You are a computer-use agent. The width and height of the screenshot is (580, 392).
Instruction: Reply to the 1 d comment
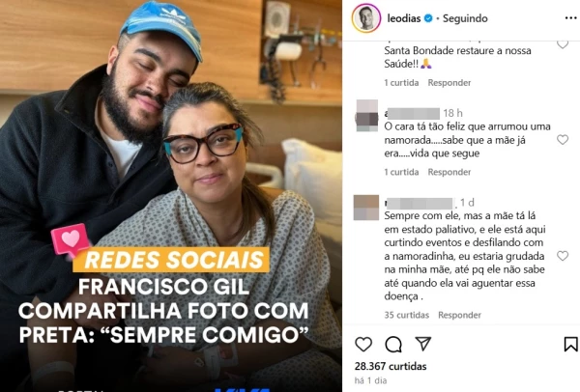[x=459, y=315]
